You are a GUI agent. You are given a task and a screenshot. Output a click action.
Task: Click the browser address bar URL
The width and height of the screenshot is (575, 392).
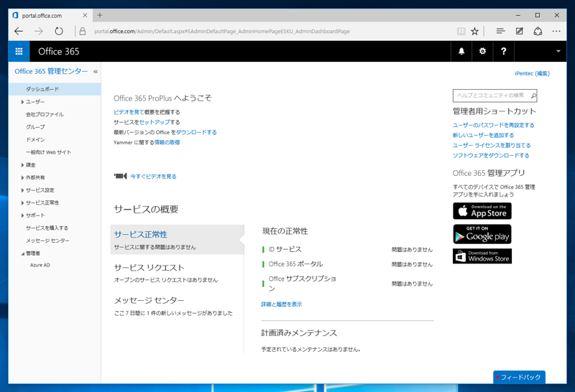point(222,31)
